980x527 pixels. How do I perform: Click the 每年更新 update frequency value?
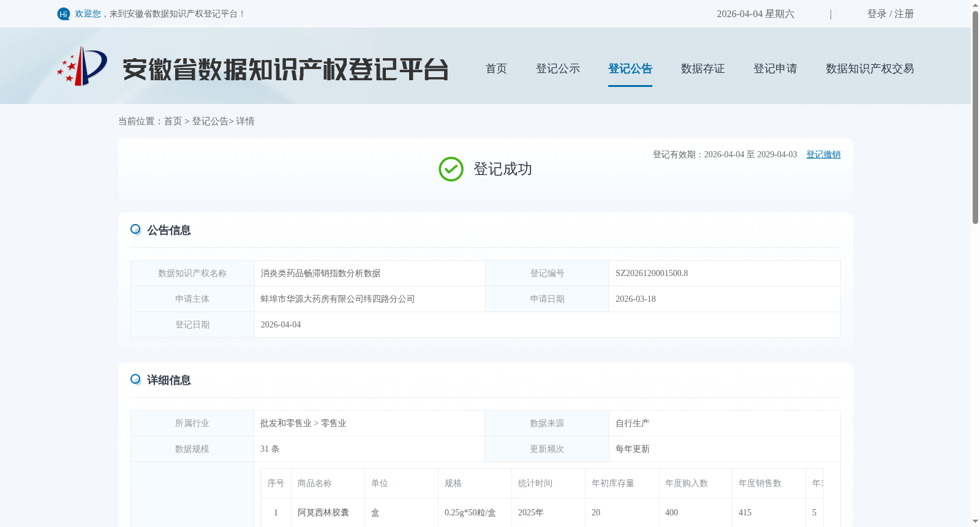[x=632, y=449]
